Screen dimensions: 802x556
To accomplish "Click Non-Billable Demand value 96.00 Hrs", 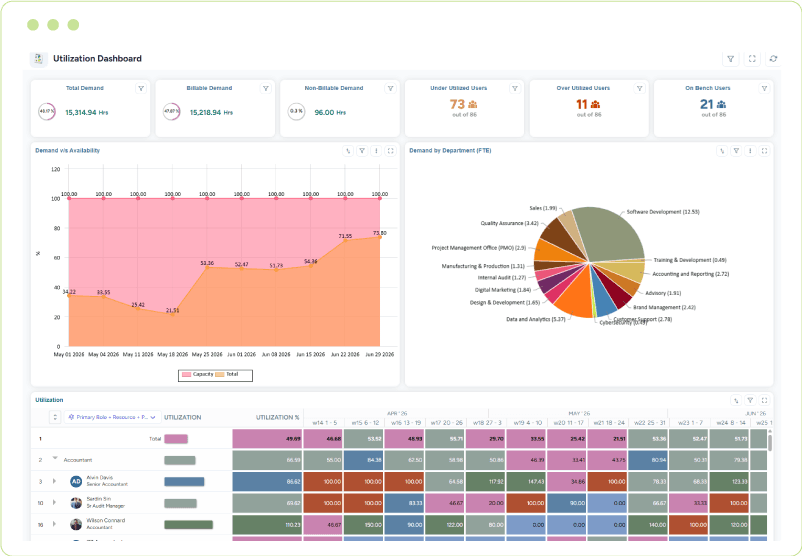I will [330, 113].
